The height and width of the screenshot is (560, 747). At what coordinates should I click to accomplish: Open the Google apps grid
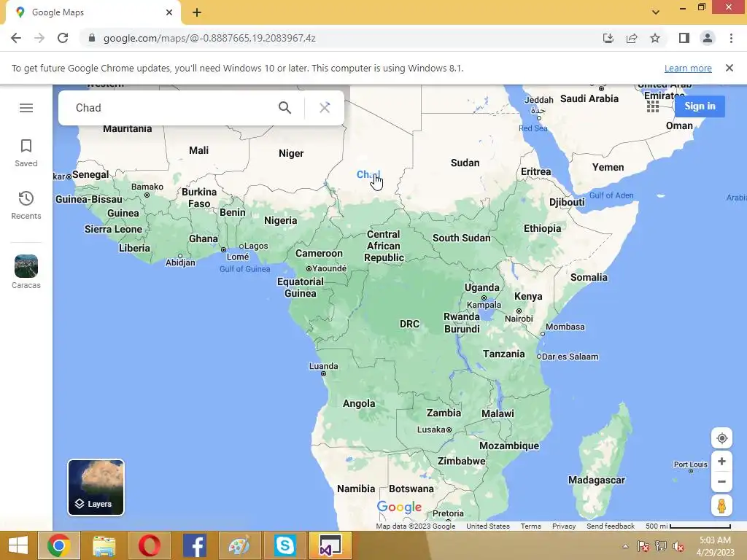[x=653, y=106]
